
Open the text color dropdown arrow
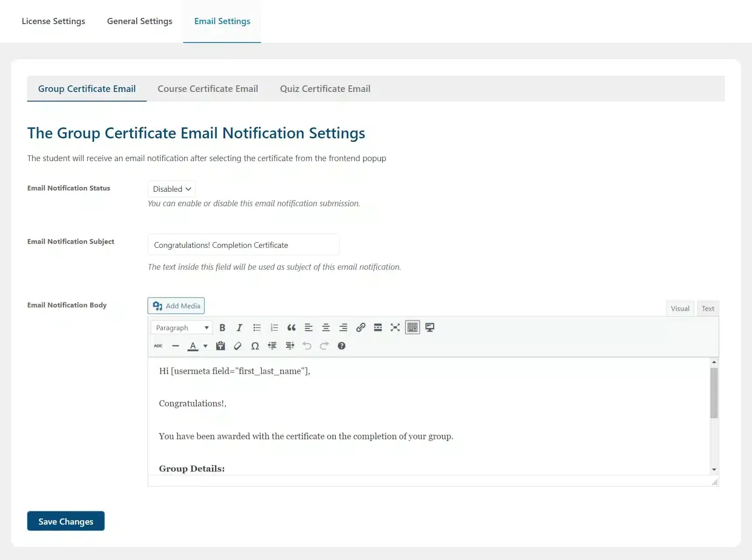tap(205, 346)
